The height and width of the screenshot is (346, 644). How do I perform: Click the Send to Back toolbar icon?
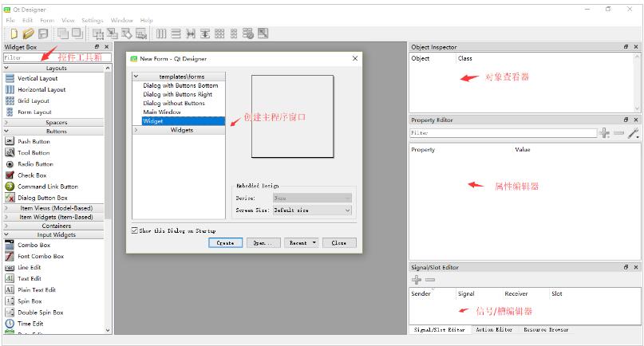[63, 33]
